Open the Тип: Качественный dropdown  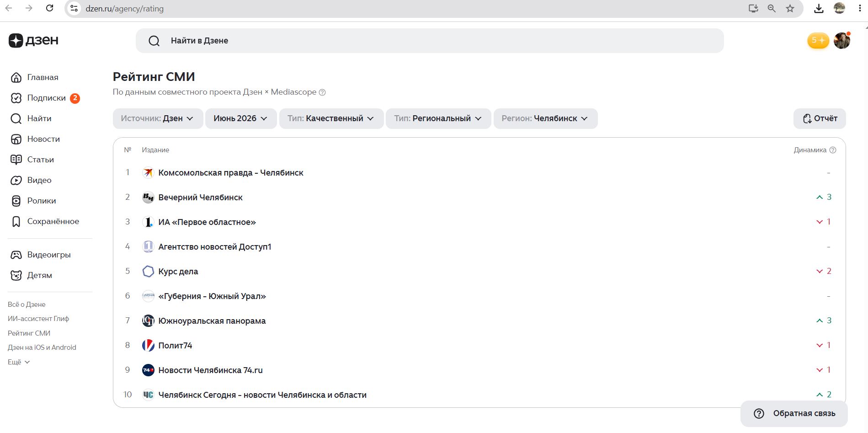click(331, 118)
